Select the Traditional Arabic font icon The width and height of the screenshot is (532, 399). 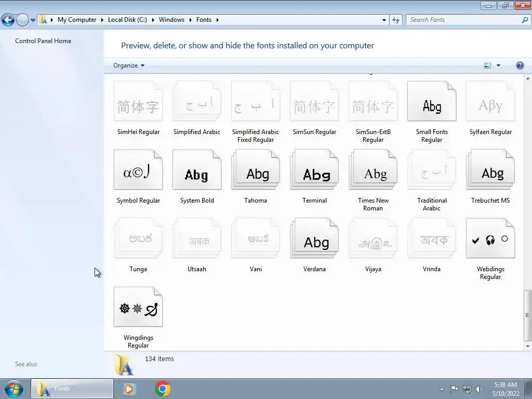point(432,170)
